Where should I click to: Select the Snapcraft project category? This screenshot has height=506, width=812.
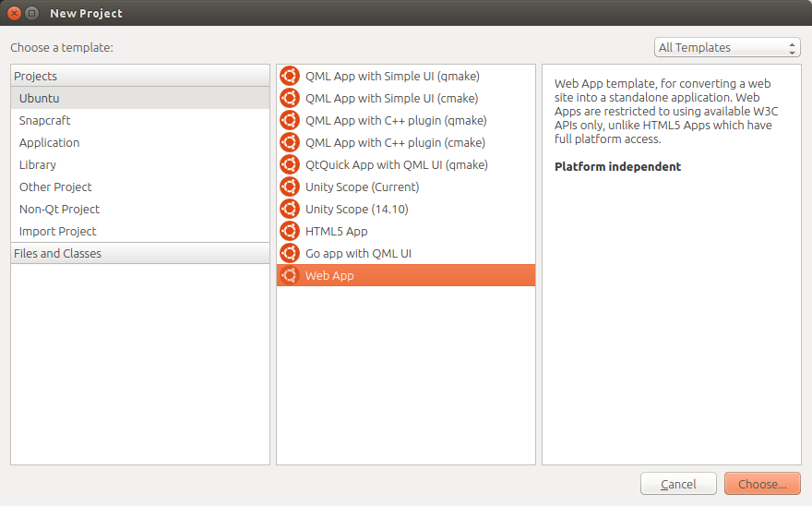[x=140, y=120]
